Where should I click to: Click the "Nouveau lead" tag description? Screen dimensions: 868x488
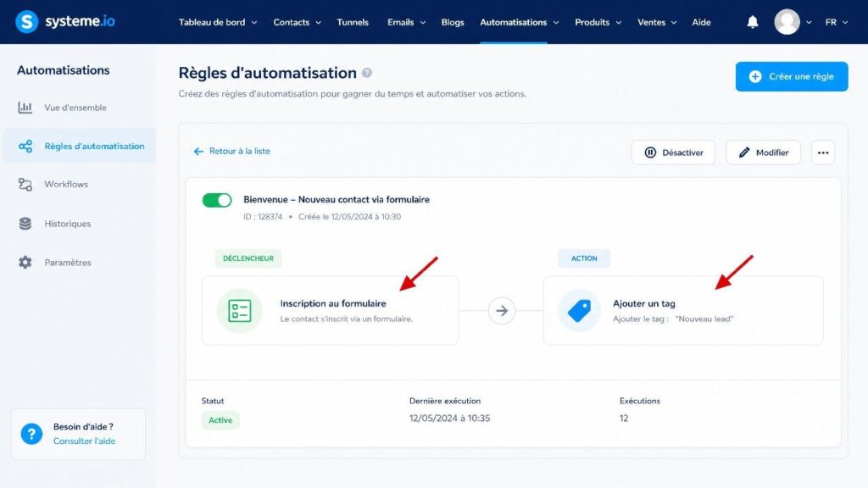coord(672,319)
